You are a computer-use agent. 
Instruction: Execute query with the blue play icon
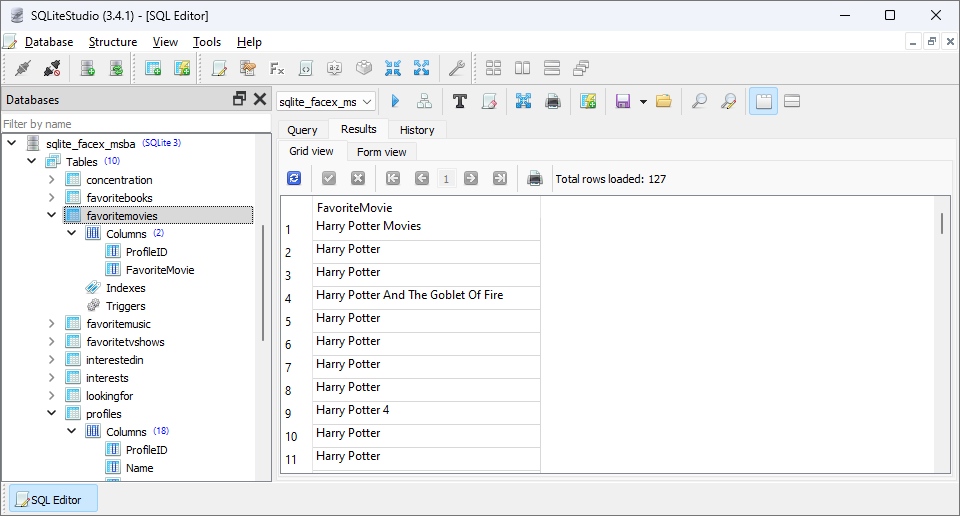pos(395,101)
